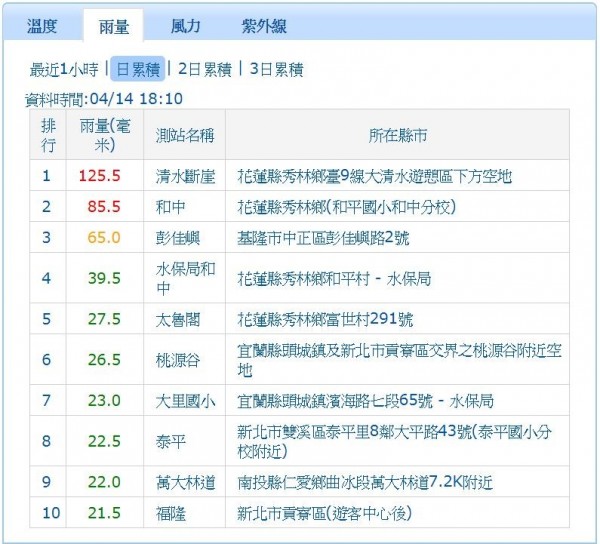Viewport: 600px width, 544px height.
Task: Select station name 桃源谷
Action: click(178, 360)
